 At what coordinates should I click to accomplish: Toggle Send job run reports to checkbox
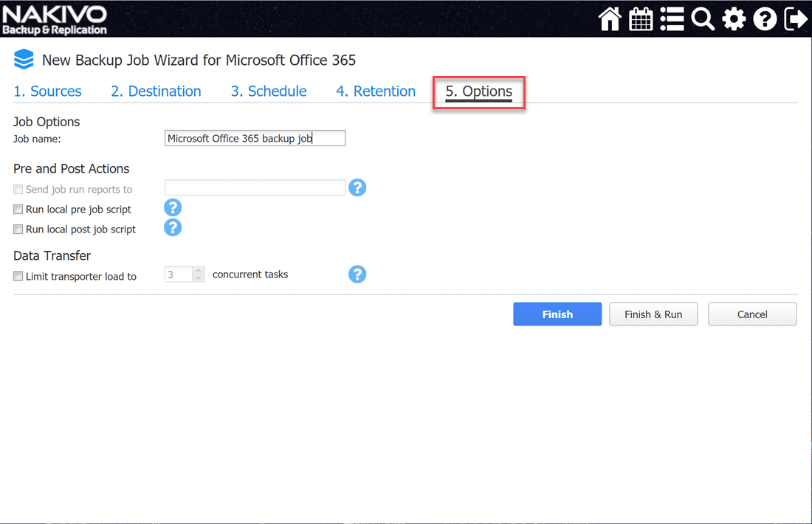[18, 190]
